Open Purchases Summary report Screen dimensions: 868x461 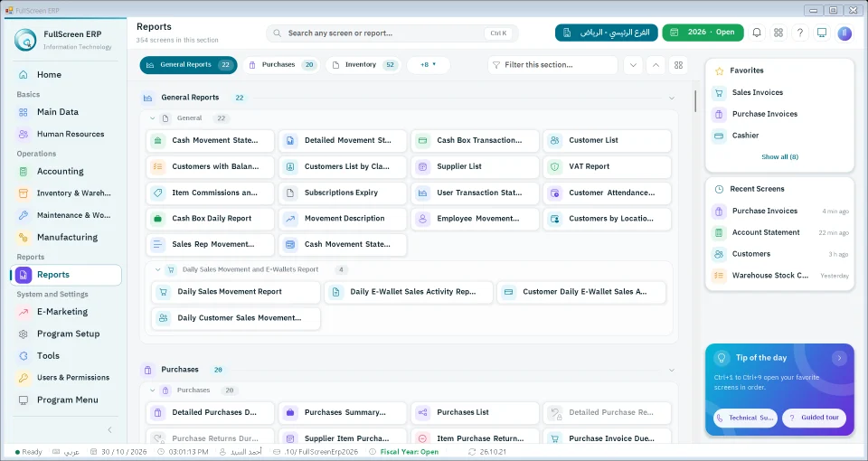[x=343, y=413]
